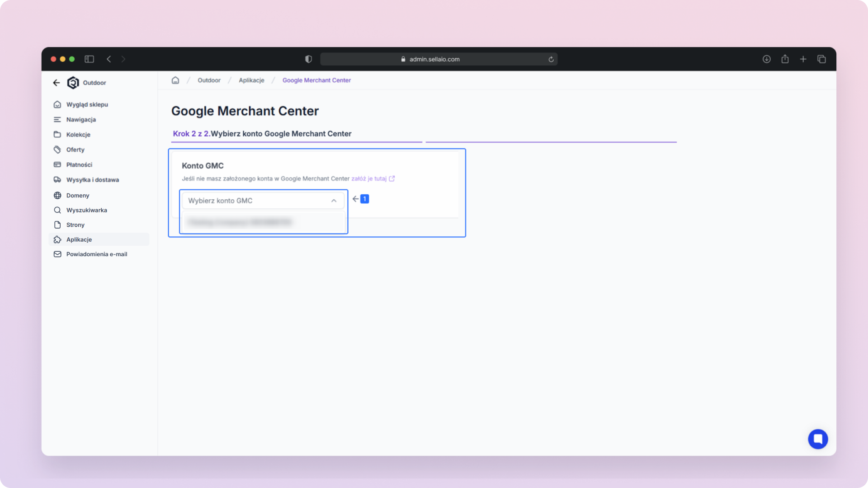This screenshot has width=868, height=488.
Task: Open browser downloads icon
Action: coord(767,59)
